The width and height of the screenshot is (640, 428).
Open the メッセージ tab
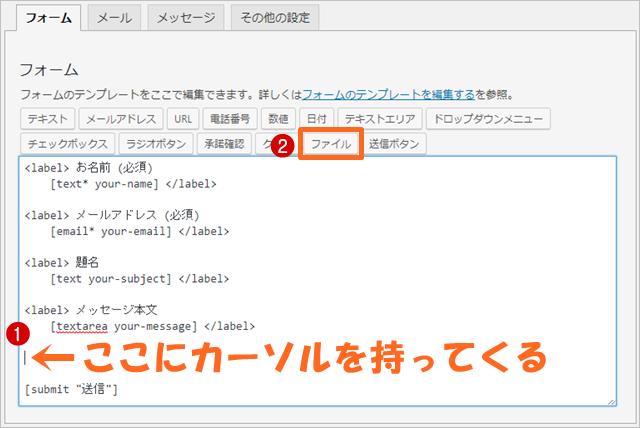pyautogui.click(x=185, y=18)
